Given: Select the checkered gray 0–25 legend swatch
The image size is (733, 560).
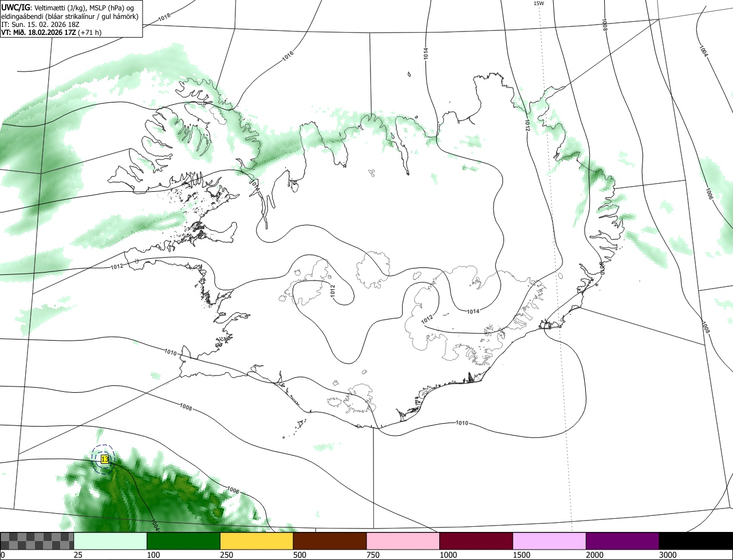Looking at the screenshot, I should pyautogui.click(x=37, y=541).
